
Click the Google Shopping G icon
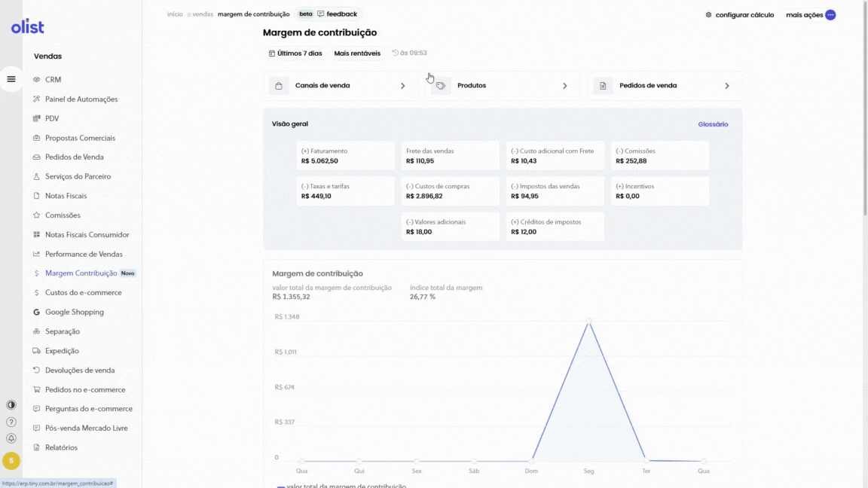click(37, 313)
